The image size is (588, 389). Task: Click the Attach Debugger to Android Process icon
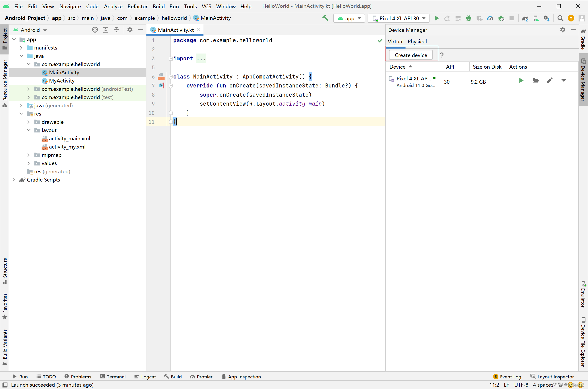click(x=501, y=18)
